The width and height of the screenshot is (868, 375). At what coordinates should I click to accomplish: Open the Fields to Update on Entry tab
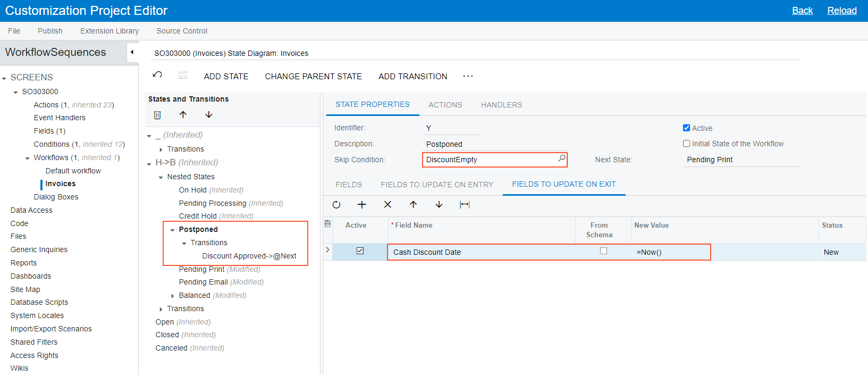tap(437, 185)
